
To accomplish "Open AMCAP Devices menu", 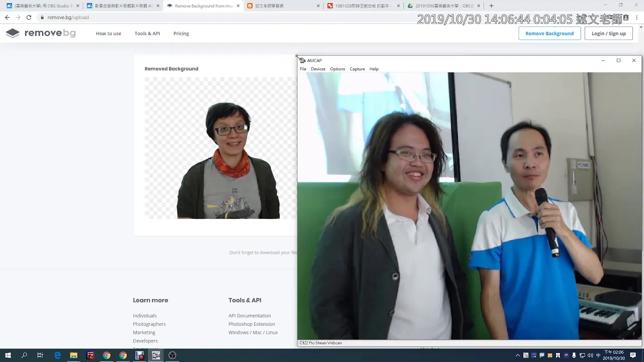I will pos(318,69).
